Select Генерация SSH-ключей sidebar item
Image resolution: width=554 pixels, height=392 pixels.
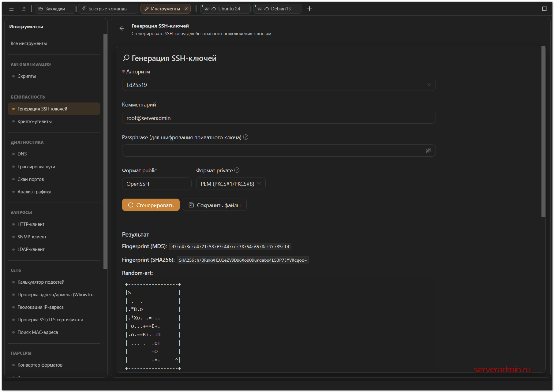[x=54, y=109]
